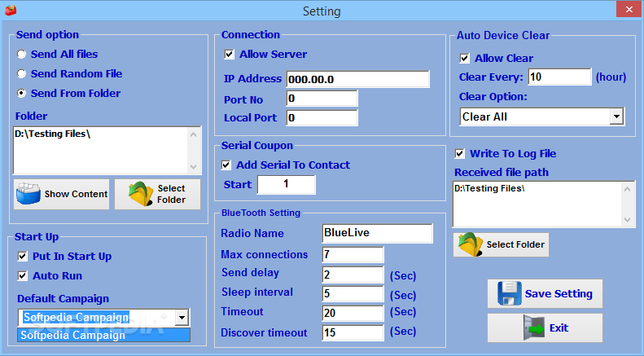
Task: Click Show Content button label
Action: 76,194
